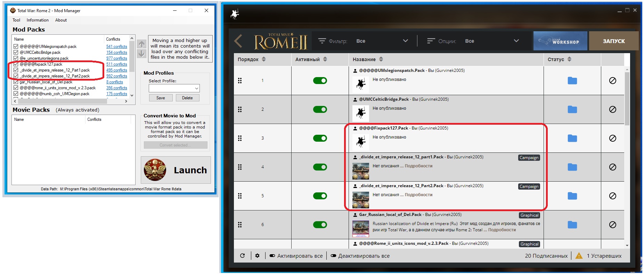Open the About menu
Screen dimensions: 644x274
[61, 20]
